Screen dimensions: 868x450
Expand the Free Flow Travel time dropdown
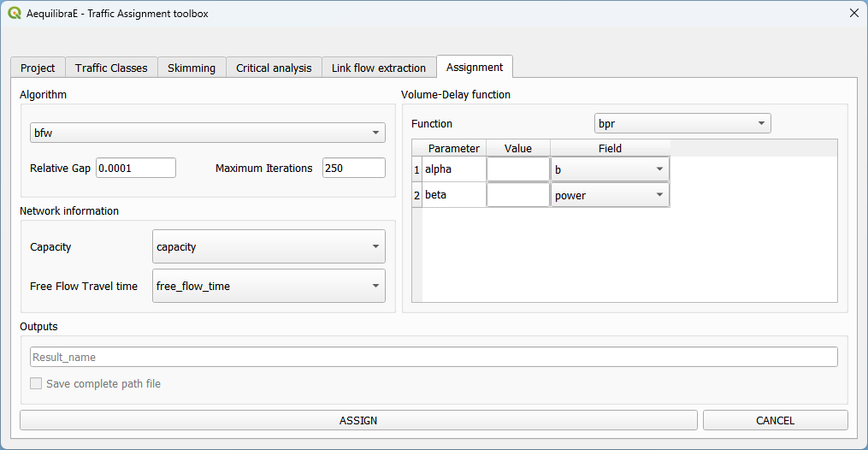point(269,286)
